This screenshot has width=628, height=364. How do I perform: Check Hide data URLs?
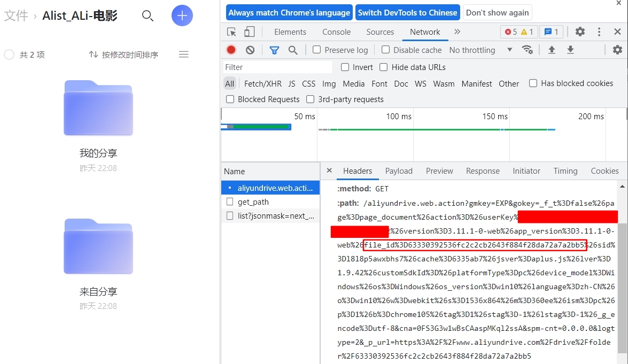pos(383,67)
